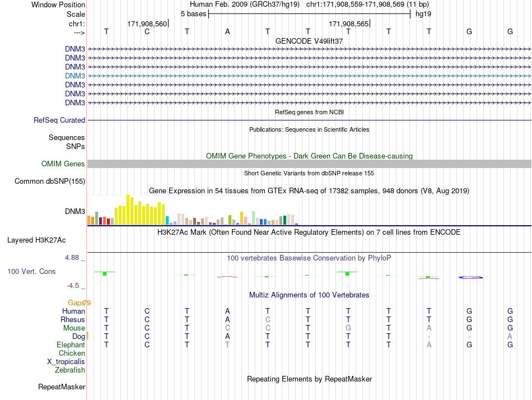Click the Common dbSNP(155) track label
Screen dimensions: 532x400
(x=50, y=182)
